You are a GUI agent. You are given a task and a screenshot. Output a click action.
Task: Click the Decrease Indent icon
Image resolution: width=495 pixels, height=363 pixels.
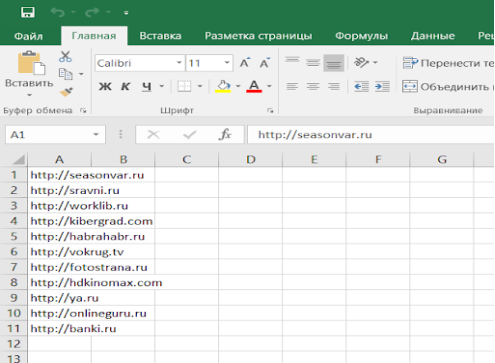pyautogui.click(x=362, y=87)
